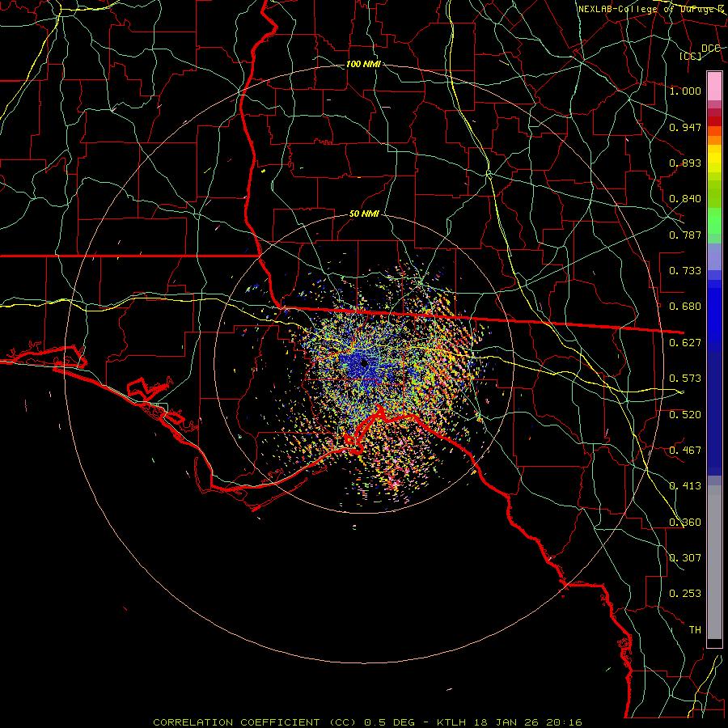Click the 0.787 color scale value
Viewport: 728px width, 728px height.
pos(685,235)
